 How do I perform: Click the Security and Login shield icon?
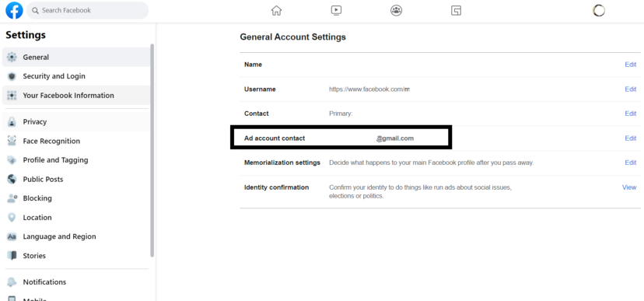coord(12,76)
